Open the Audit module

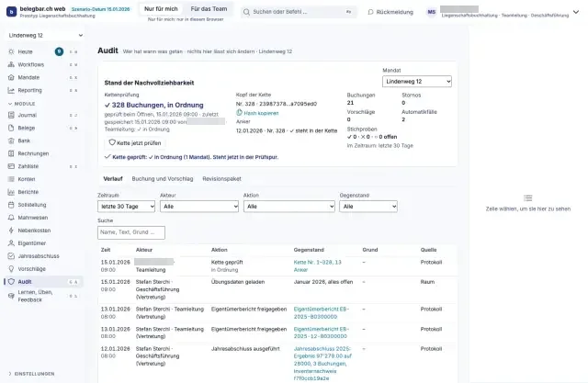43,281
